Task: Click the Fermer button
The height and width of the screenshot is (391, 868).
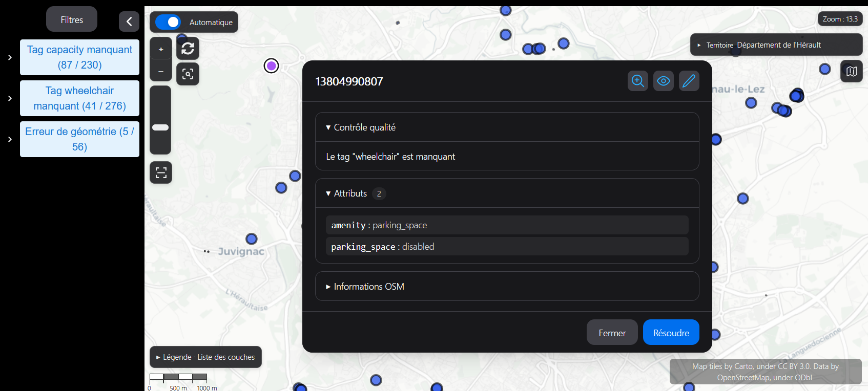Action: (x=612, y=333)
